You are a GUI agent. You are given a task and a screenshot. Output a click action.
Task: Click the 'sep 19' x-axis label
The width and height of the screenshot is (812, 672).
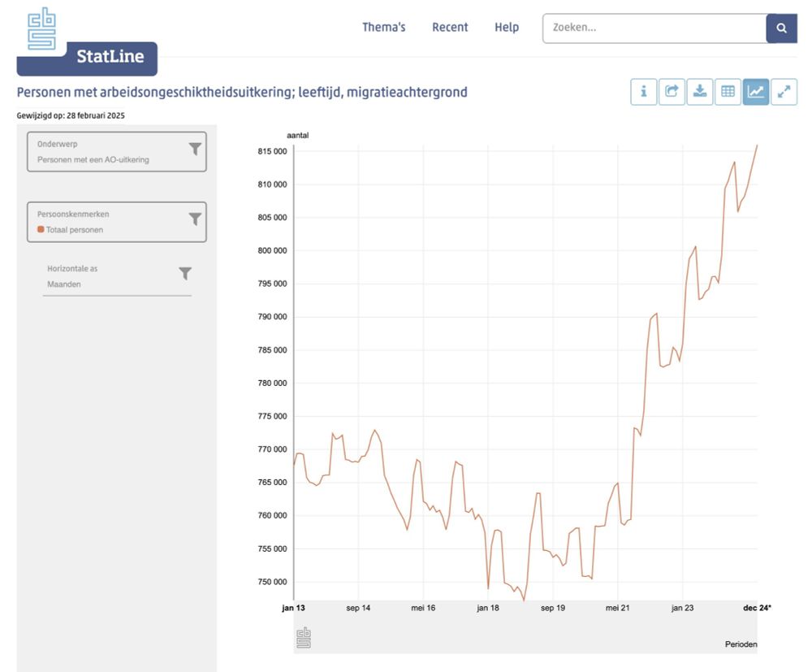(x=552, y=608)
